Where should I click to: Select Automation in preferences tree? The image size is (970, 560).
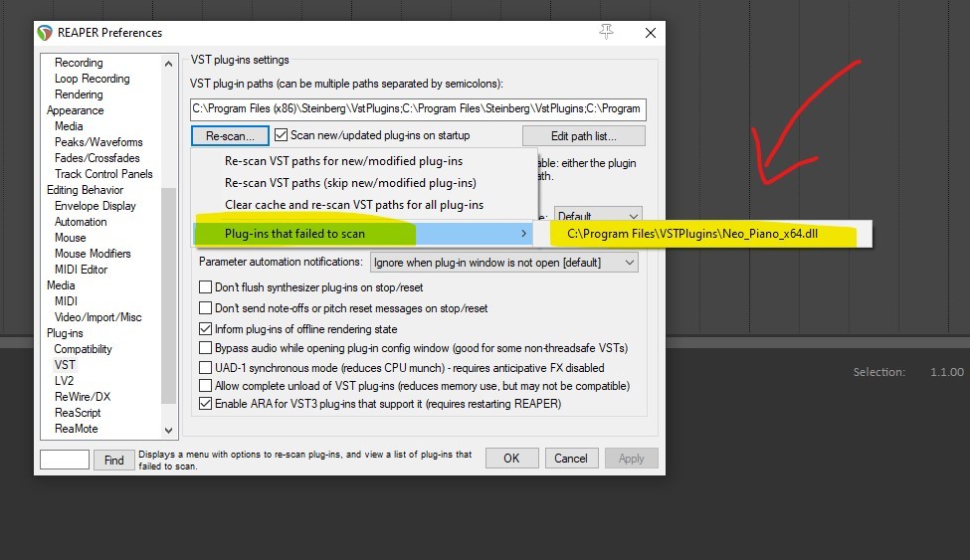(81, 222)
